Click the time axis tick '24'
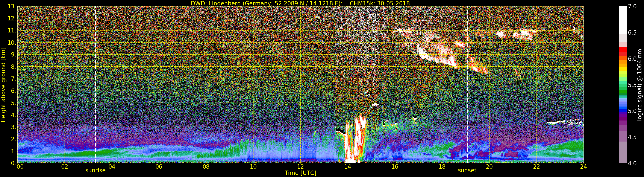Screen dimensions: 644x177 [x=583, y=166]
